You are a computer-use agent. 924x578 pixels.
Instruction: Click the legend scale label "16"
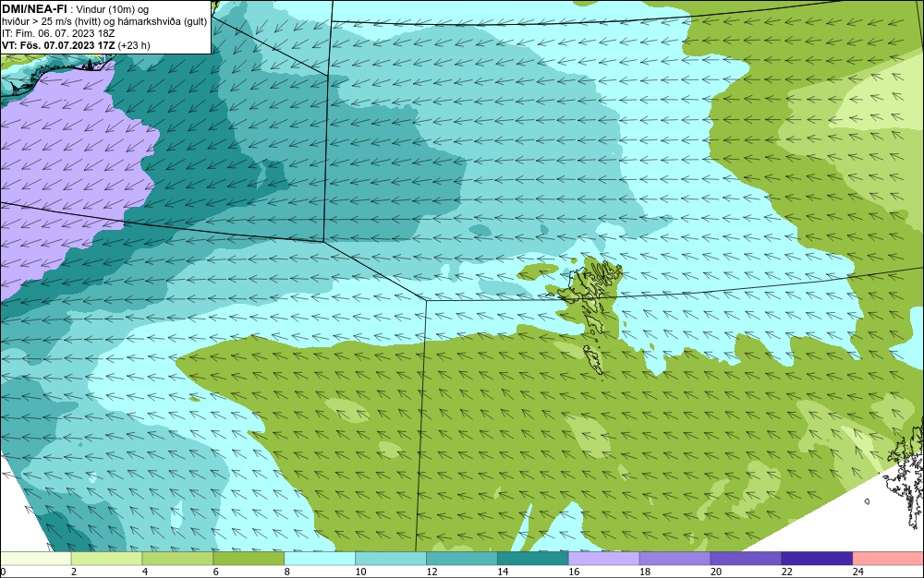574,572
